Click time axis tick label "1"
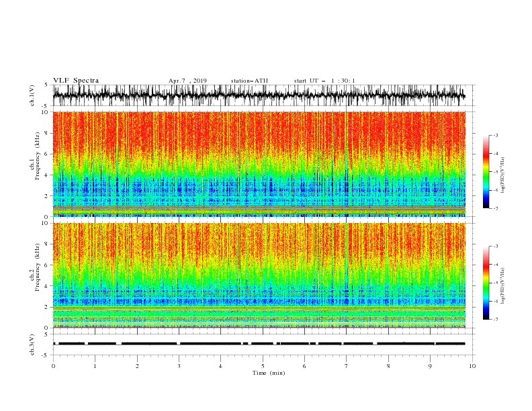This screenshot has height=411, width=532. click(95, 366)
